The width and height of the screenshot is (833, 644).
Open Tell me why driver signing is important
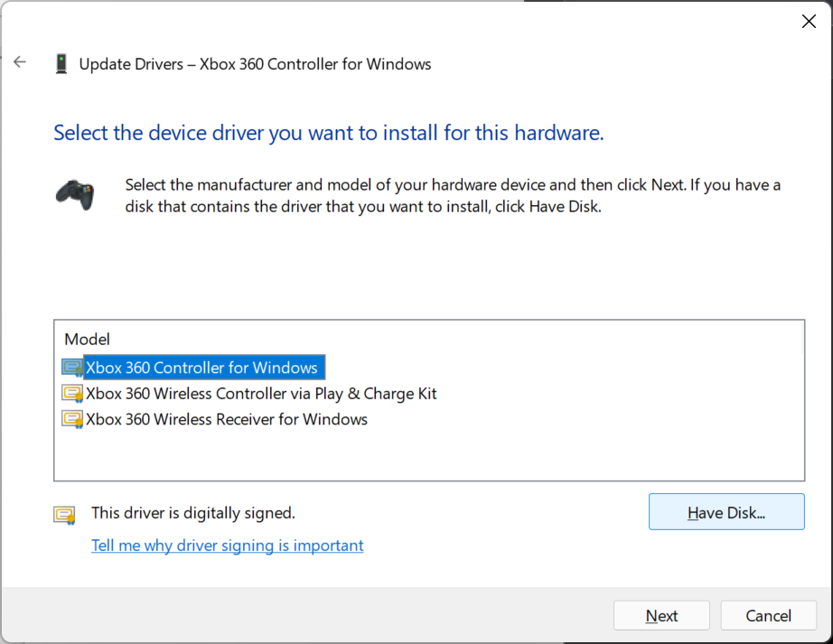(228, 546)
